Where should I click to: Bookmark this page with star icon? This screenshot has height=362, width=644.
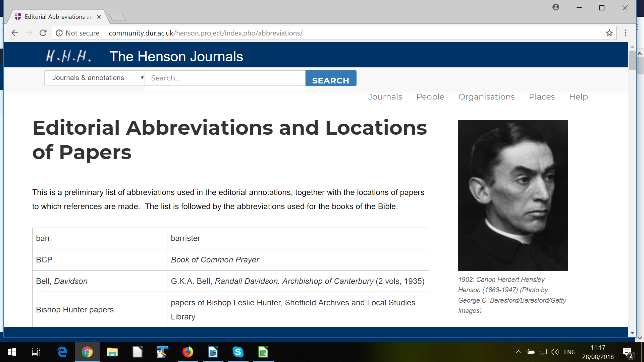[x=609, y=33]
